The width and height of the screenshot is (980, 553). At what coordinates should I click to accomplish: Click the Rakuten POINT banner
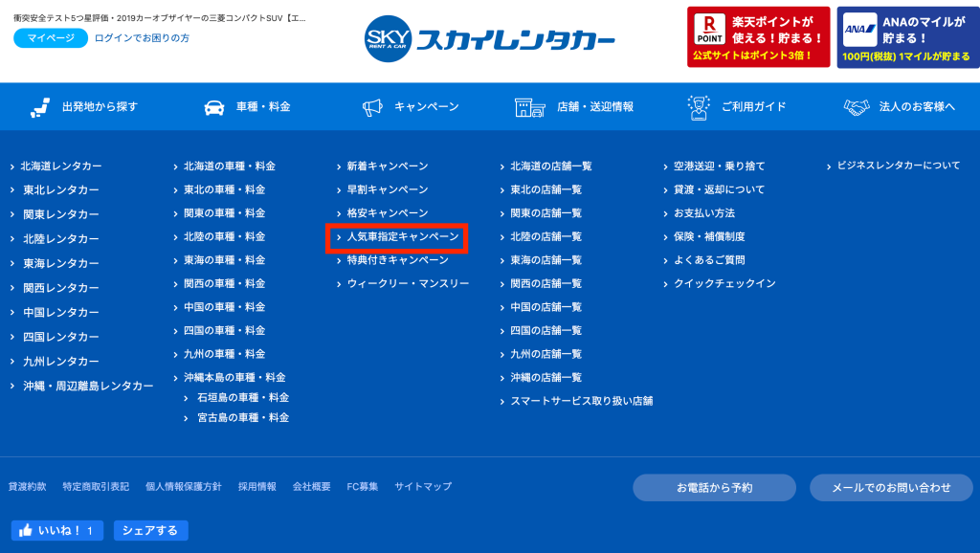758,37
